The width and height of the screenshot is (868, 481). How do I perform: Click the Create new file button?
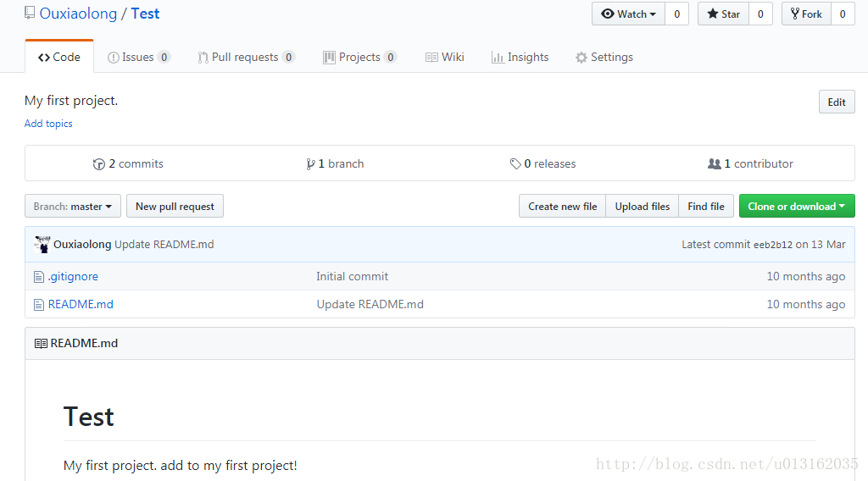click(563, 207)
